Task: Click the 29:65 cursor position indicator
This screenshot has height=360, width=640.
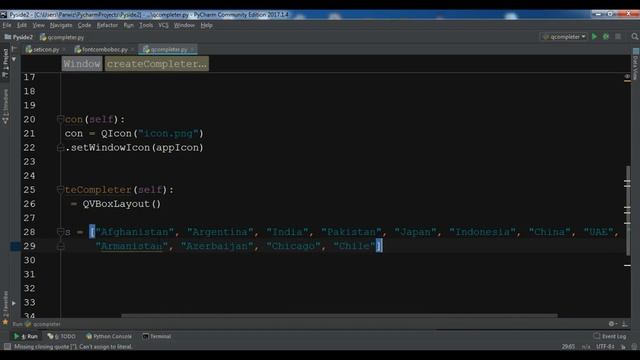Action: [x=568, y=347]
